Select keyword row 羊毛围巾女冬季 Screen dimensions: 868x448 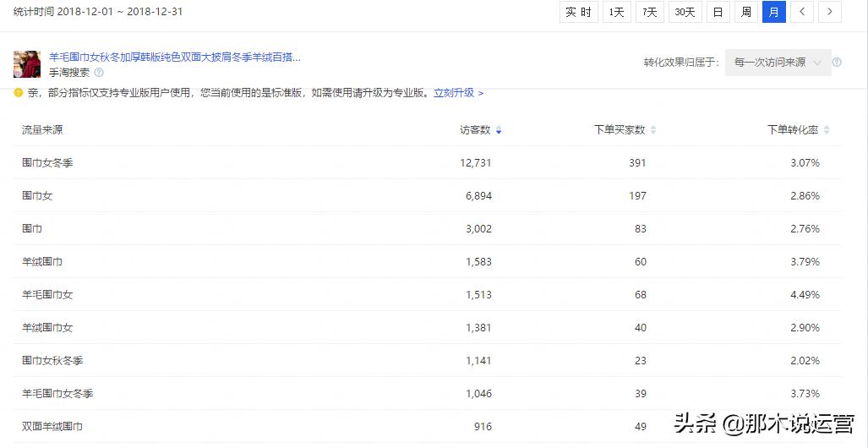(428, 394)
